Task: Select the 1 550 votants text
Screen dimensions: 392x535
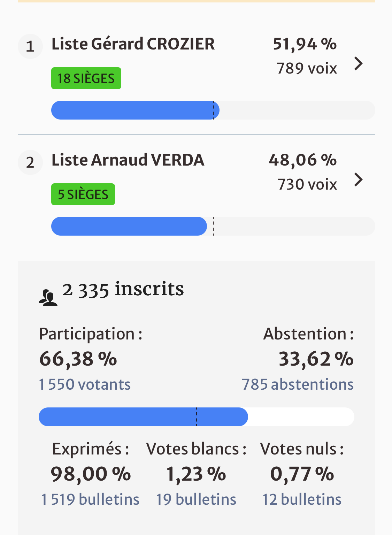Action: click(85, 384)
